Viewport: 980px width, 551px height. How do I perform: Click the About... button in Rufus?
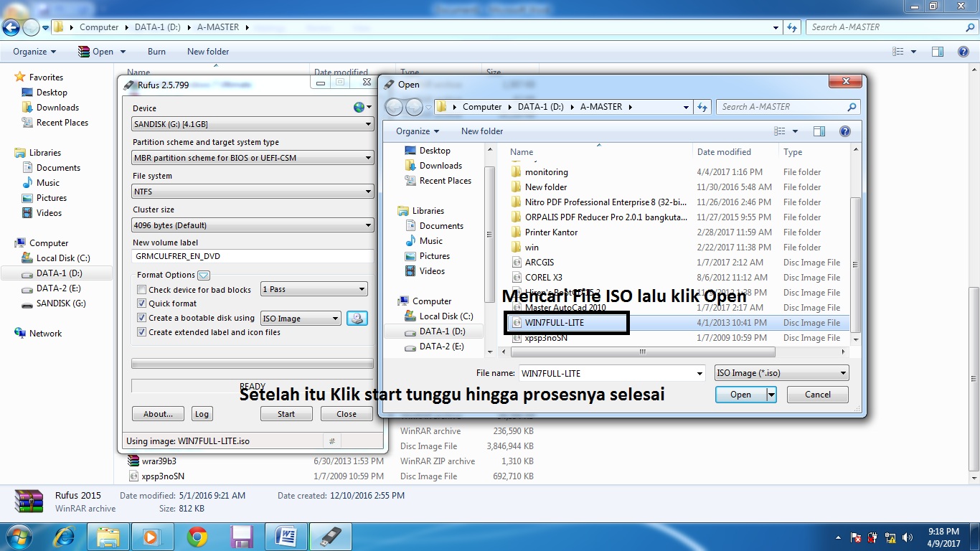tap(158, 414)
